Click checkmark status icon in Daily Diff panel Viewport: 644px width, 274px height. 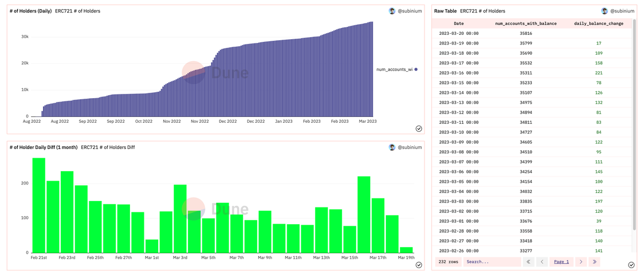pos(419,265)
